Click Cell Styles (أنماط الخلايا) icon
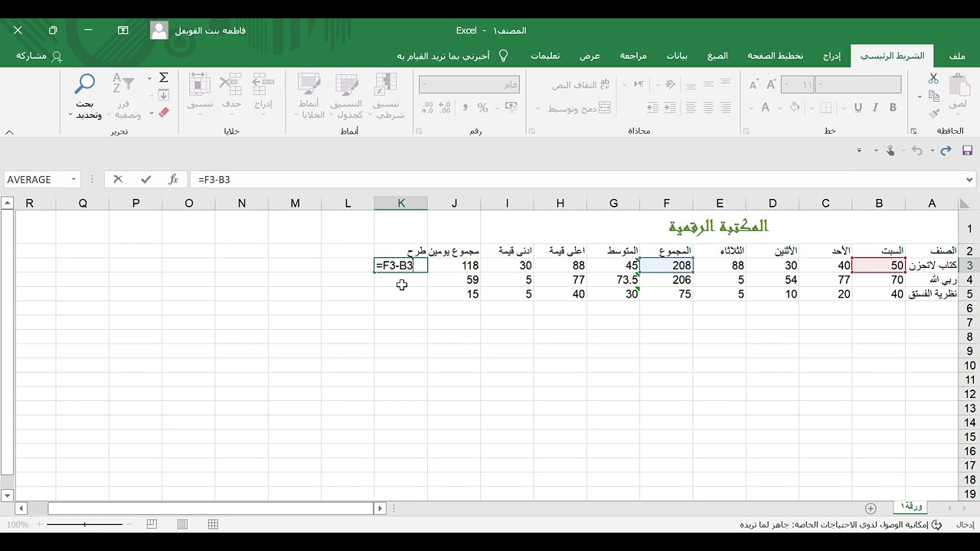The image size is (980, 551). coord(309,84)
